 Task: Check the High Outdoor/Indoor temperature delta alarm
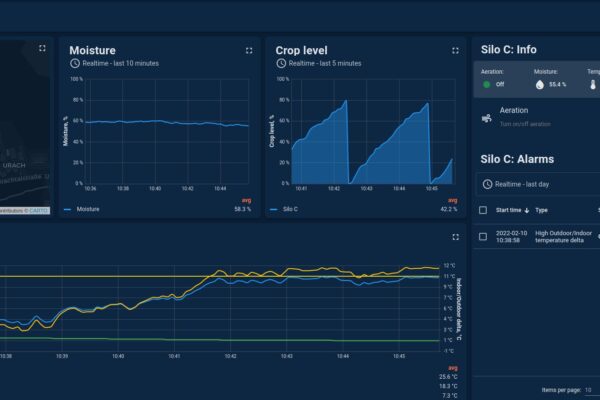[x=485, y=237]
